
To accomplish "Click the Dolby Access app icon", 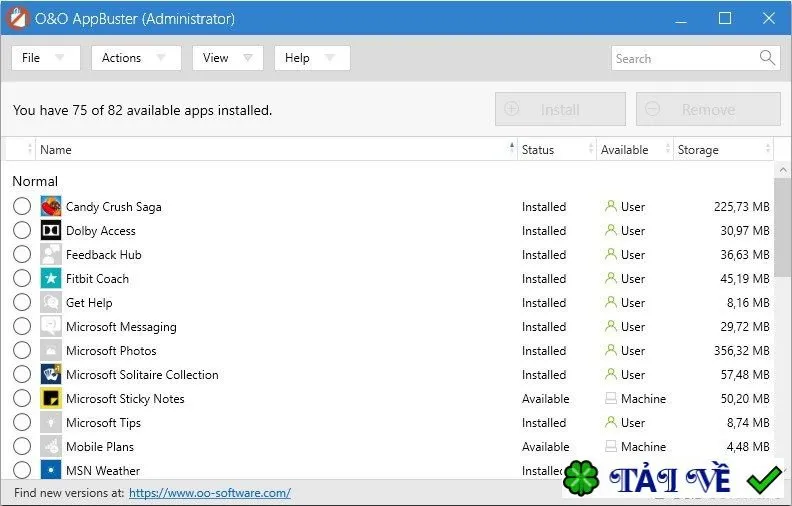I will click(51, 231).
